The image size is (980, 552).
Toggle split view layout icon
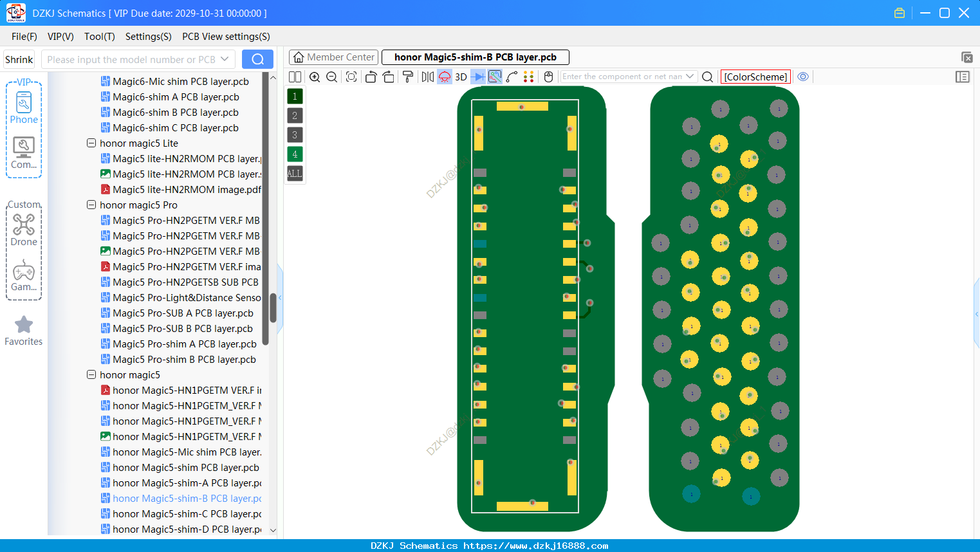pos(295,77)
